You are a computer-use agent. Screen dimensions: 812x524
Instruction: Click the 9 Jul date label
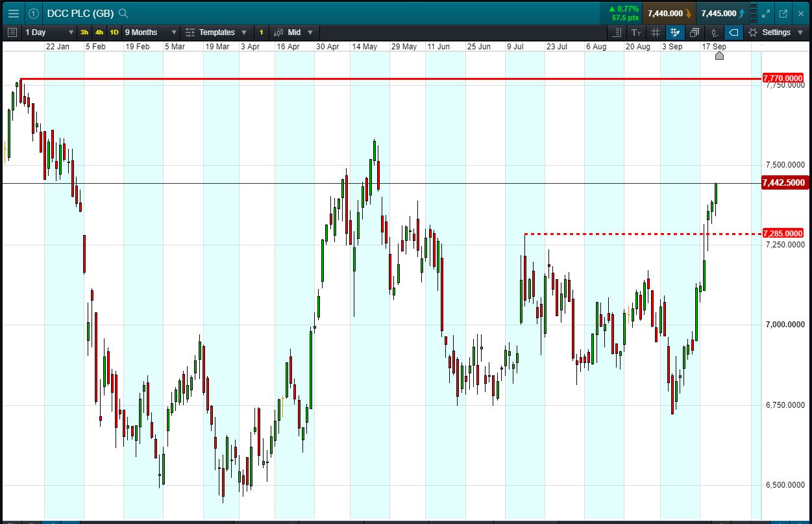pos(517,47)
